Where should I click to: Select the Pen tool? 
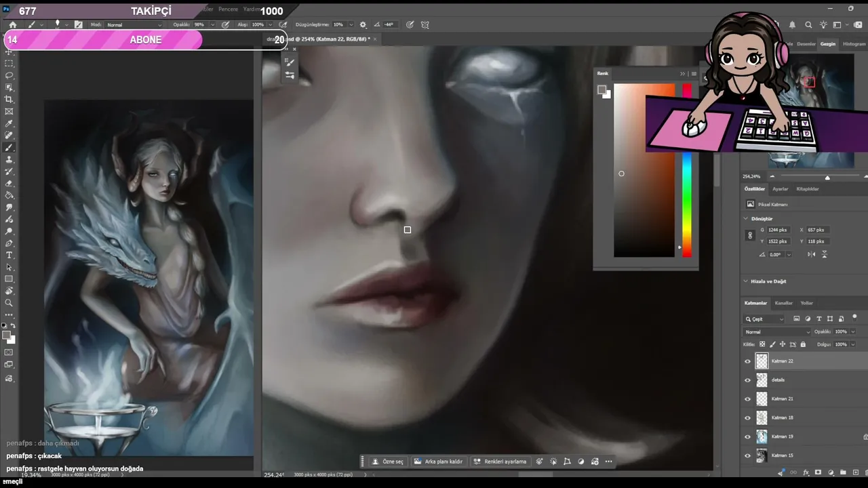tap(9, 243)
